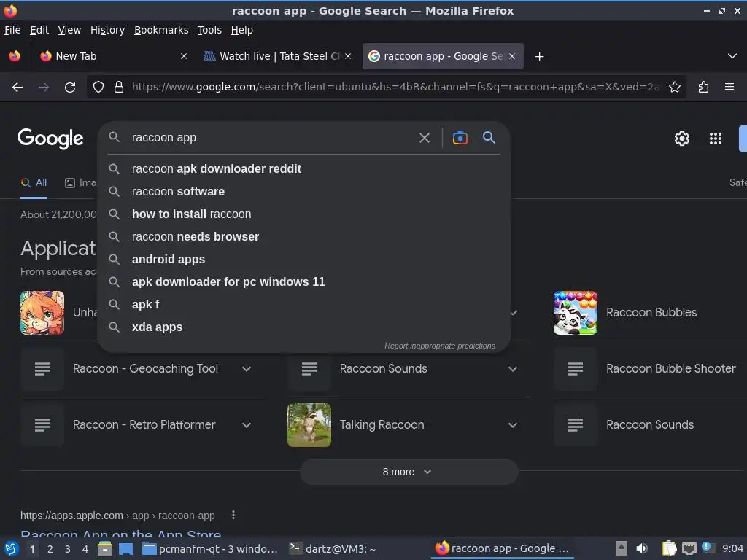Expand the 8 more applications

409,472
